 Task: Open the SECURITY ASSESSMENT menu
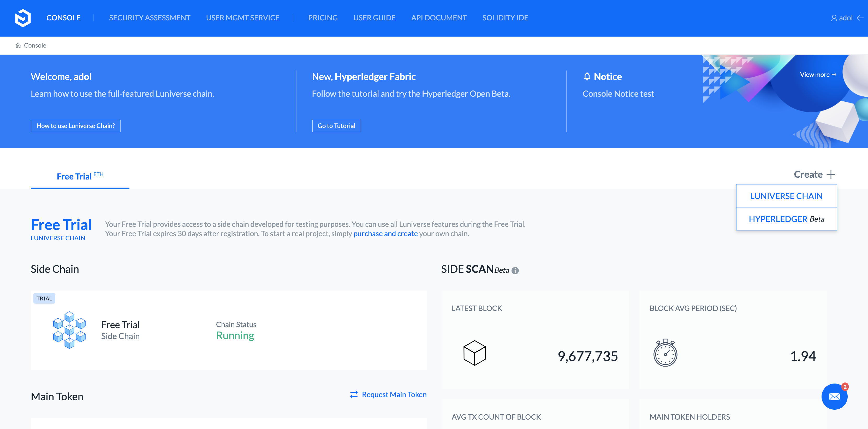(150, 18)
